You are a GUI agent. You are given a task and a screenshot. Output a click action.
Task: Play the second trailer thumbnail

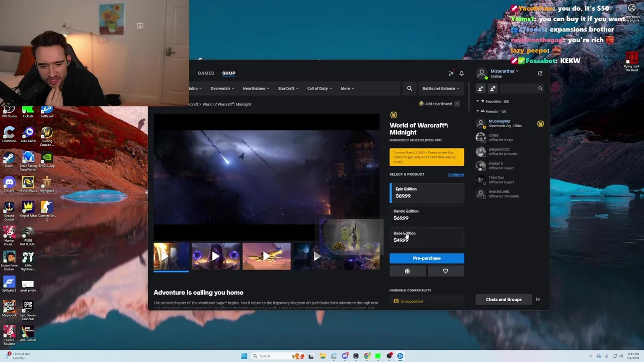(215, 256)
